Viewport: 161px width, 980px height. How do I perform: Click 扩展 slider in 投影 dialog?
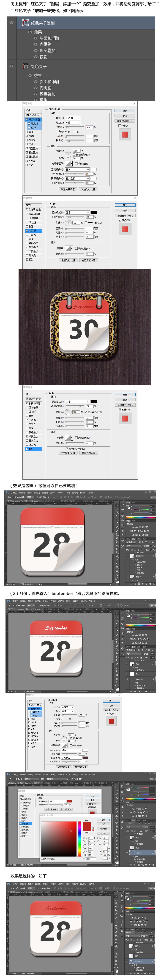[x=74, y=422]
